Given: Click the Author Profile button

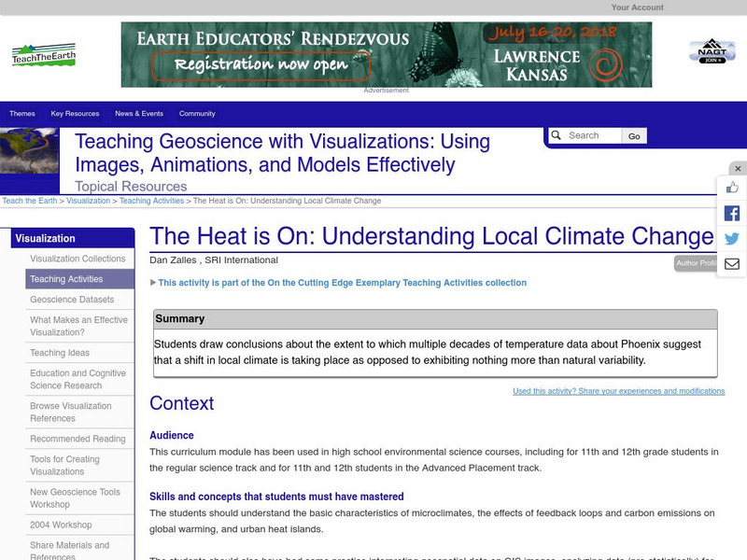Looking at the screenshot, I should [696, 263].
